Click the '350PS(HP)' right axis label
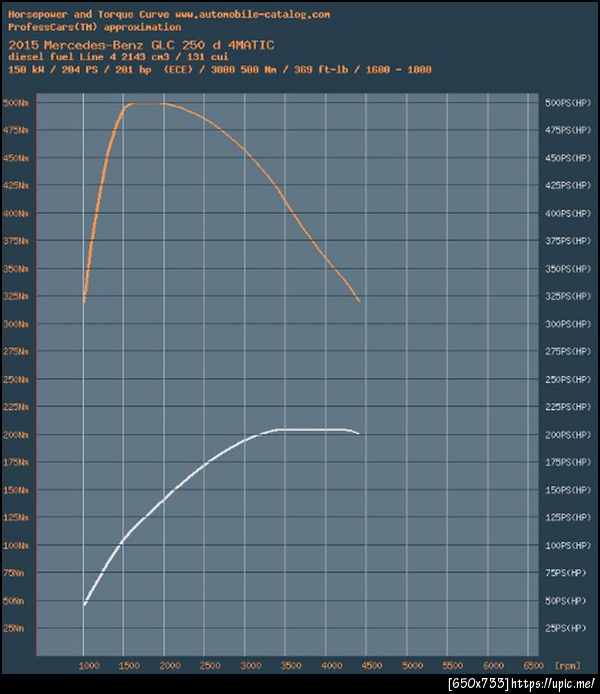 tap(568, 269)
